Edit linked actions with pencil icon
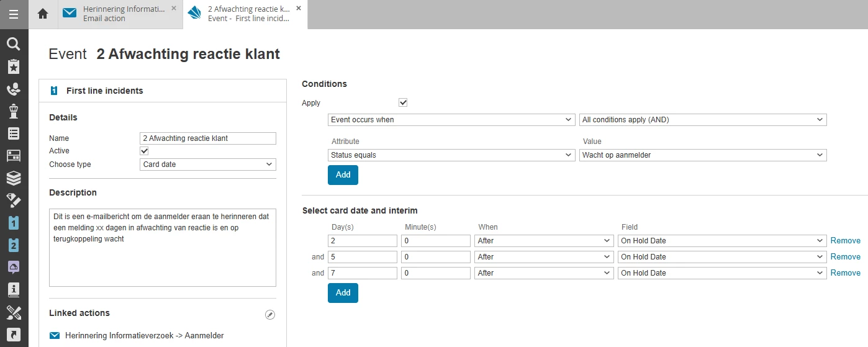Viewport: 868px width, 347px height. click(269, 315)
